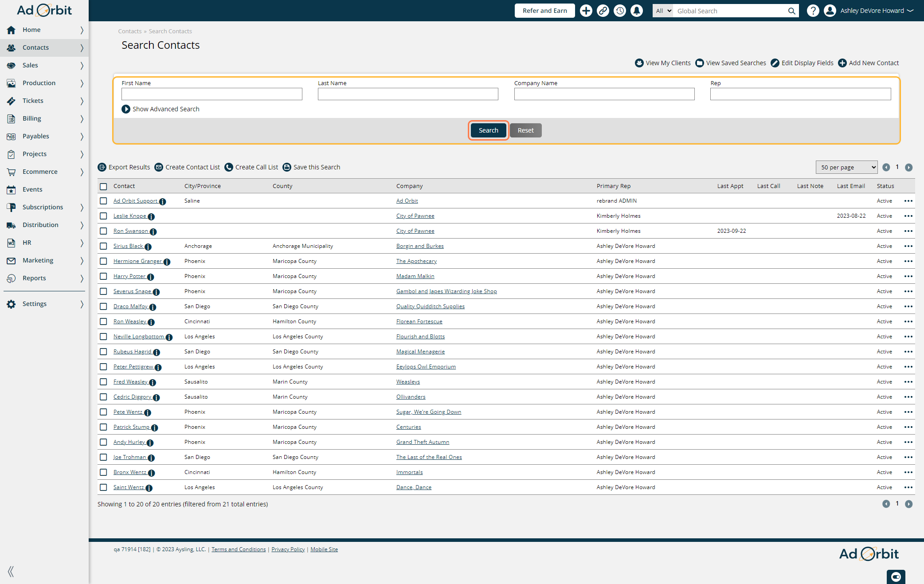Expand the Billing menu chevron
Image resolution: width=924 pixels, height=584 pixels.
82,118
